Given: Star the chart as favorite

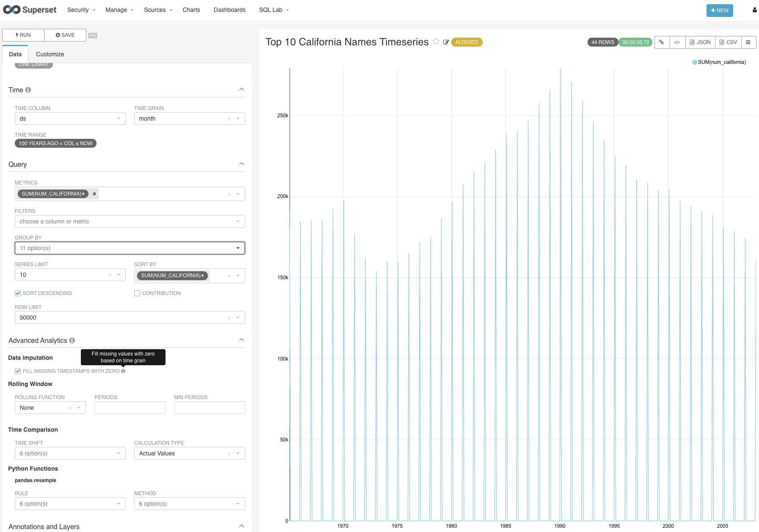Looking at the screenshot, I should 436,41.
